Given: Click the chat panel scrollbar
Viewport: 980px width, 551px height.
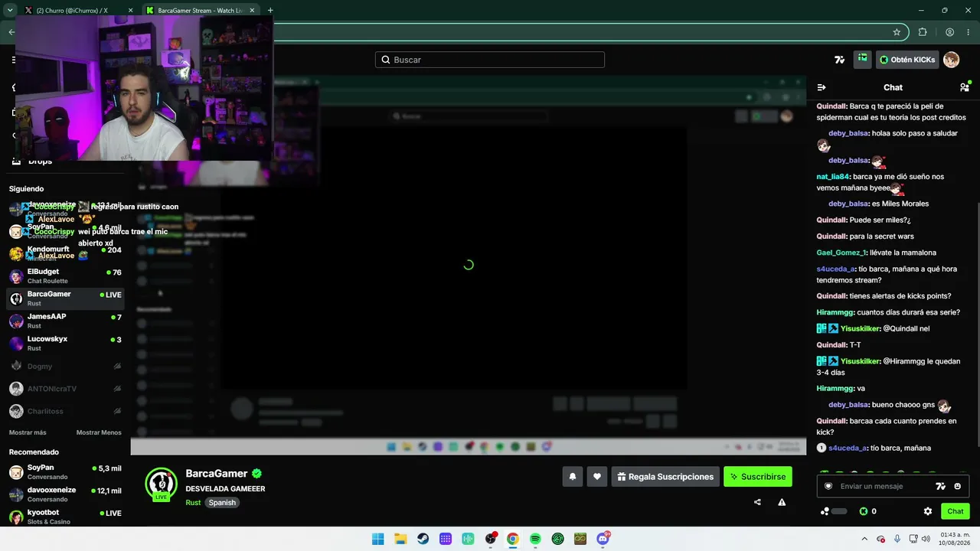Looking at the screenshot, I should click(x=978, y=325).
